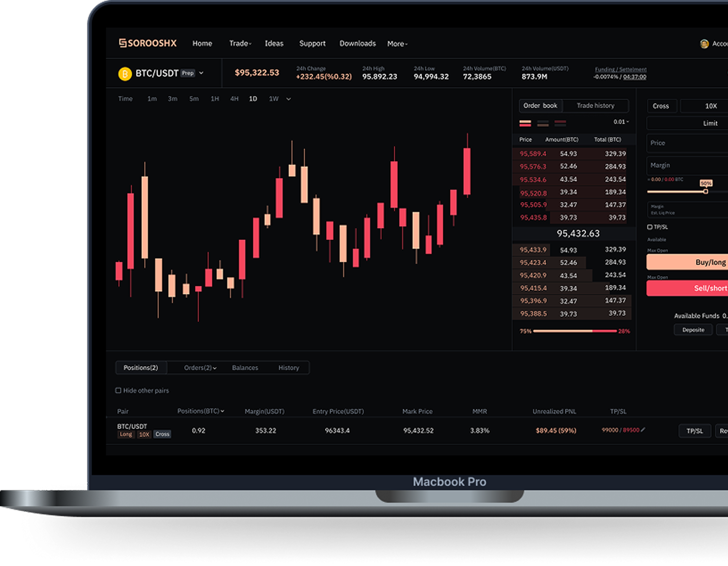
Task: Expand the BTC/USDT pair selector chevron
Action: (201, 73)
